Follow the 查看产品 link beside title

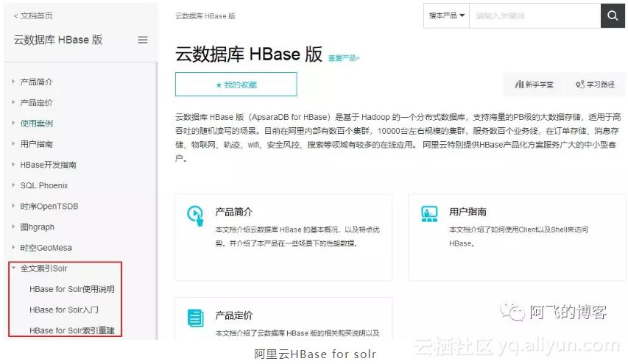[344, 58]
